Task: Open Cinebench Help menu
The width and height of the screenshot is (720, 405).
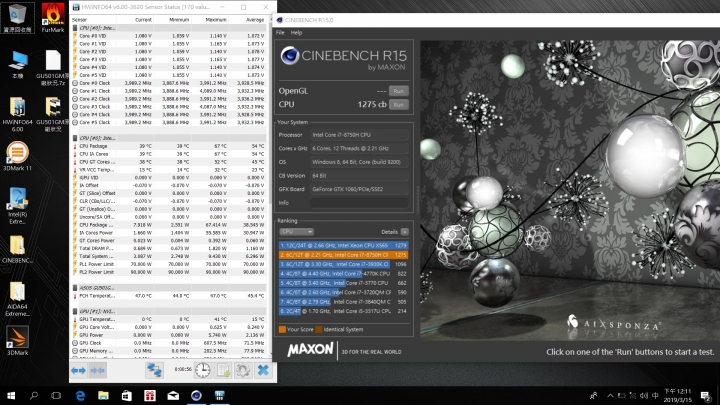Action: [297, 33]
